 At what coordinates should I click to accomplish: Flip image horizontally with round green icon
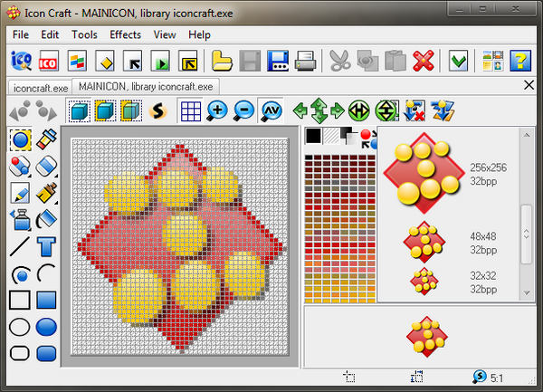point(358,110)
